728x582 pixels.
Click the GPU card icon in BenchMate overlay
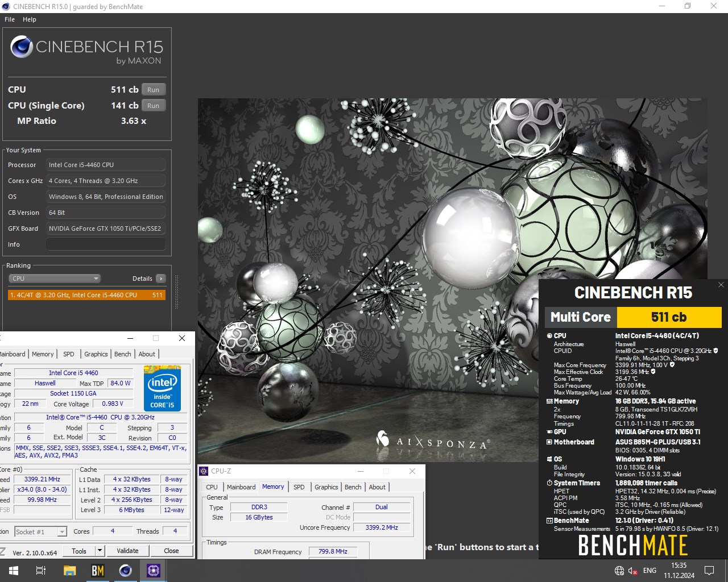(x=549, y=432)
